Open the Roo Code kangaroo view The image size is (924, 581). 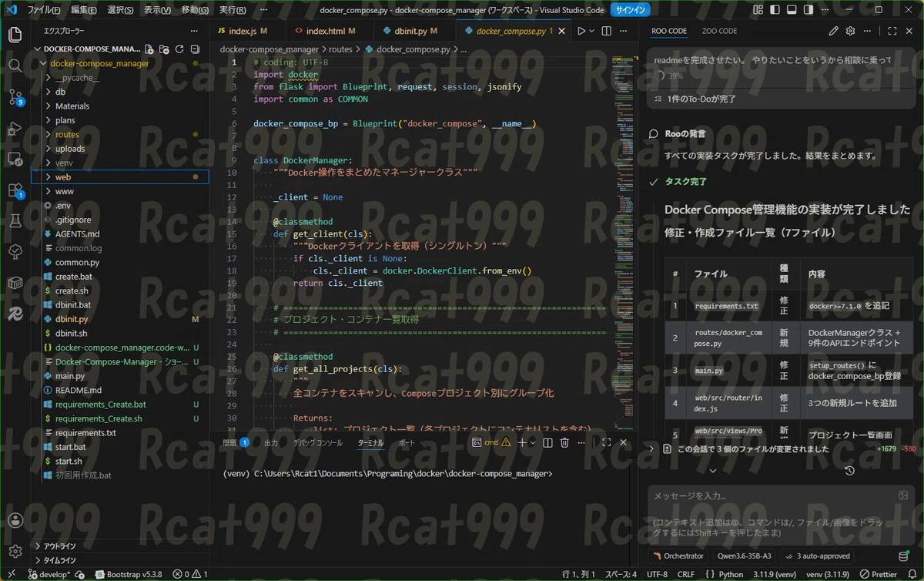tap(15, 314)
